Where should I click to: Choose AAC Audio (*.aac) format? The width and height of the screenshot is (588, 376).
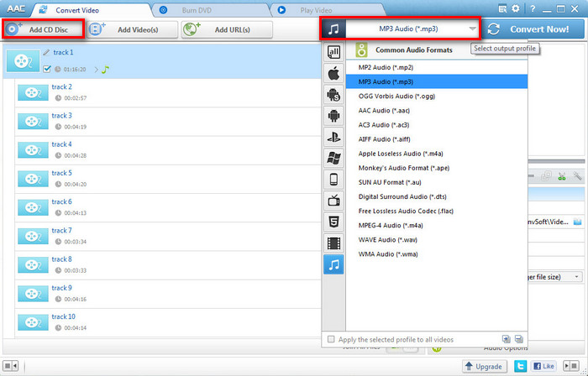[x=437, y=111]
